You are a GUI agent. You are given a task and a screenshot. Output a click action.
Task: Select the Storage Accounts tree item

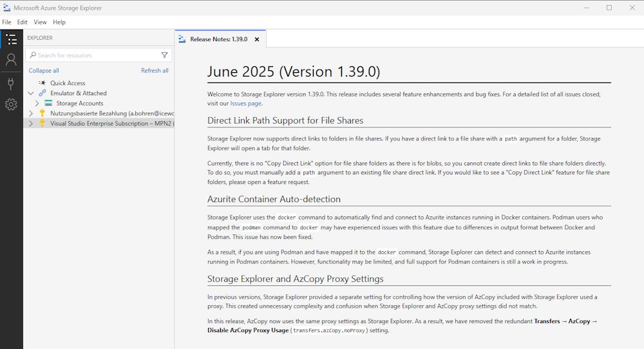coord(99,104)
